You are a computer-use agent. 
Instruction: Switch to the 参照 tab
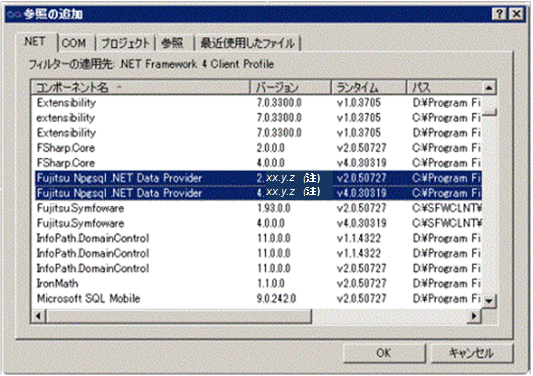(172, 43)
